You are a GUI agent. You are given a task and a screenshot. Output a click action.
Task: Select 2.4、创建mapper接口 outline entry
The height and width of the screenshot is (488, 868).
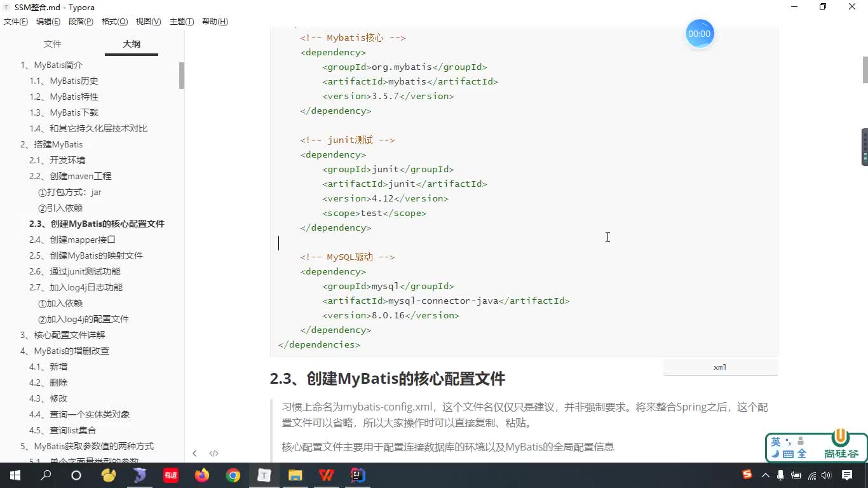tap(72, 240)
